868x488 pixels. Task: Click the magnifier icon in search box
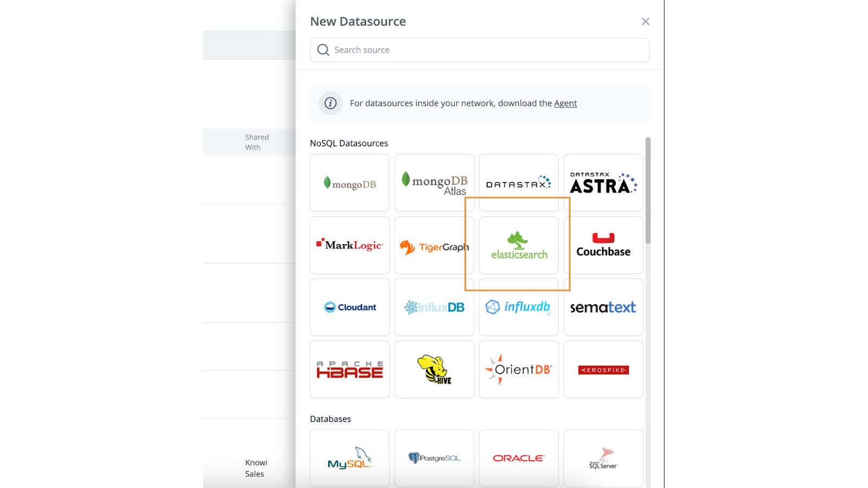coord(323,50)
